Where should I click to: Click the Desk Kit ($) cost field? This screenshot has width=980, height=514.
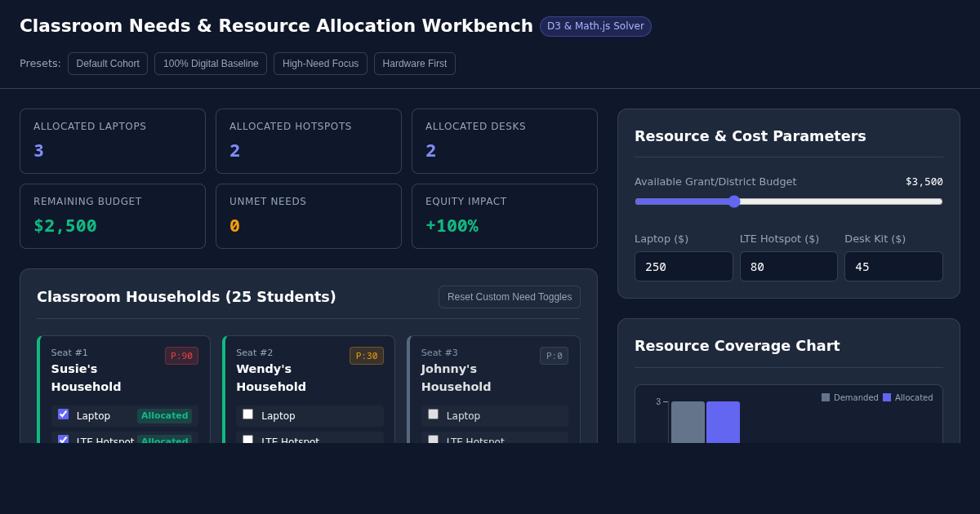[893, 267]
